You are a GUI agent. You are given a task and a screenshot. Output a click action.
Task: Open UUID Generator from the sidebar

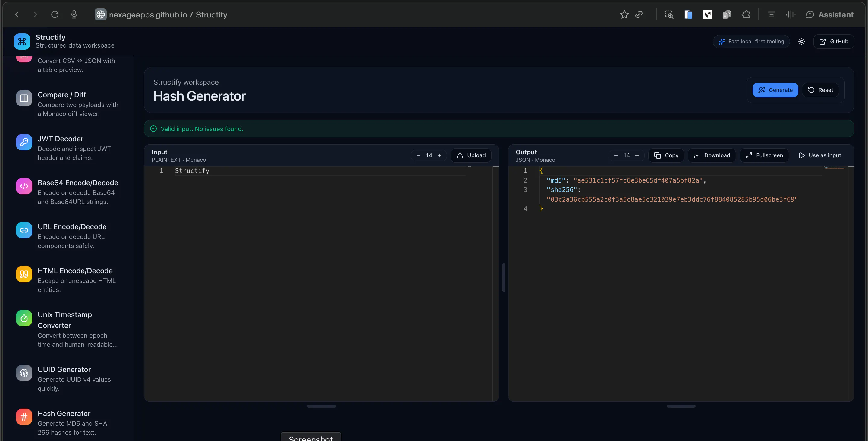68,379
